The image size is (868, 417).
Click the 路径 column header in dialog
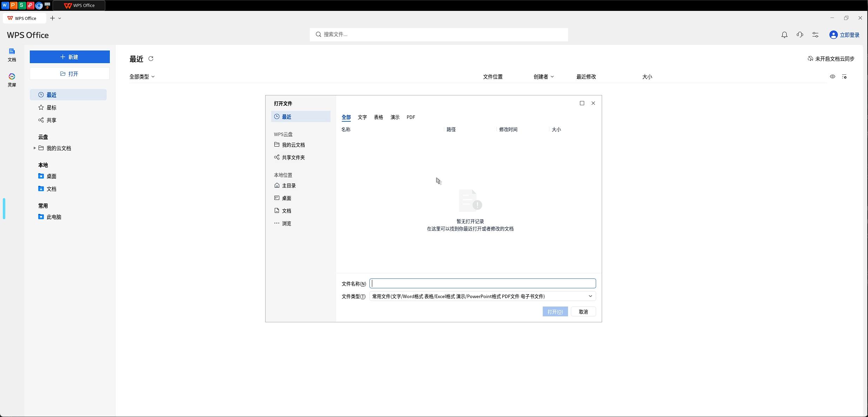click(451, 129)
